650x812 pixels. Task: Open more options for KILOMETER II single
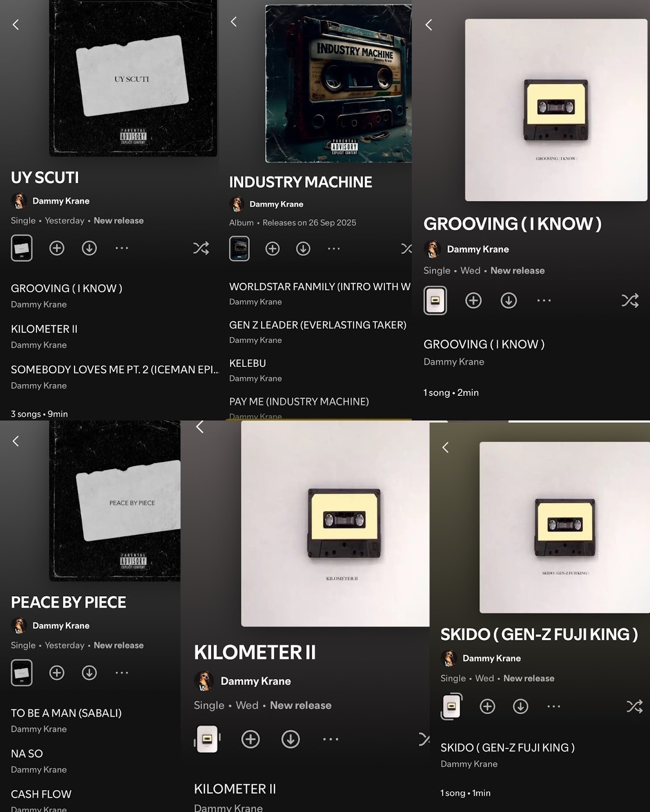[x=331, y=739]
